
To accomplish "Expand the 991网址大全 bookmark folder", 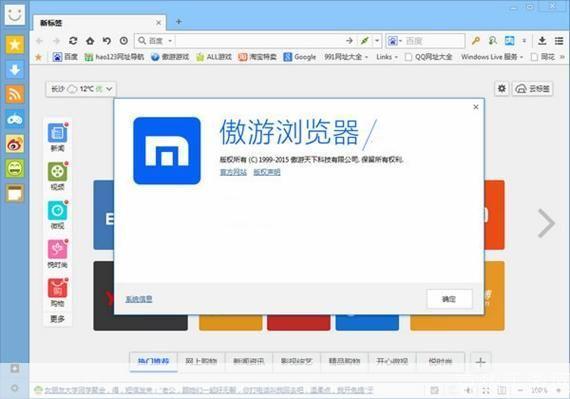I will [346, 57].
